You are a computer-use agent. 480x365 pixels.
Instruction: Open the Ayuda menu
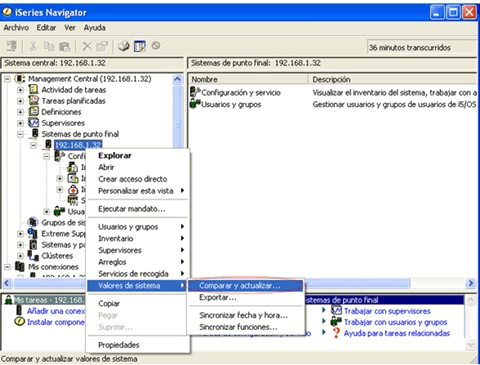[x=94, y=28]
